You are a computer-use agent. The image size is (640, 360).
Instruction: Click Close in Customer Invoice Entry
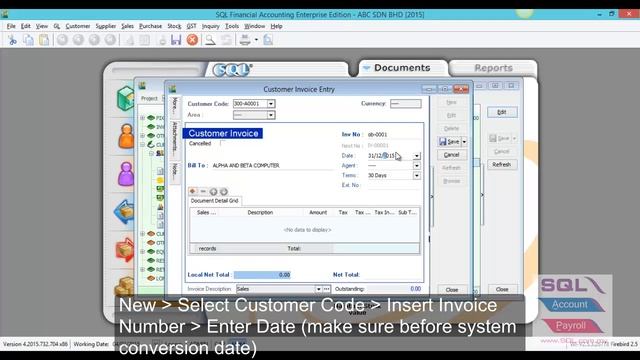click(451, 289)
